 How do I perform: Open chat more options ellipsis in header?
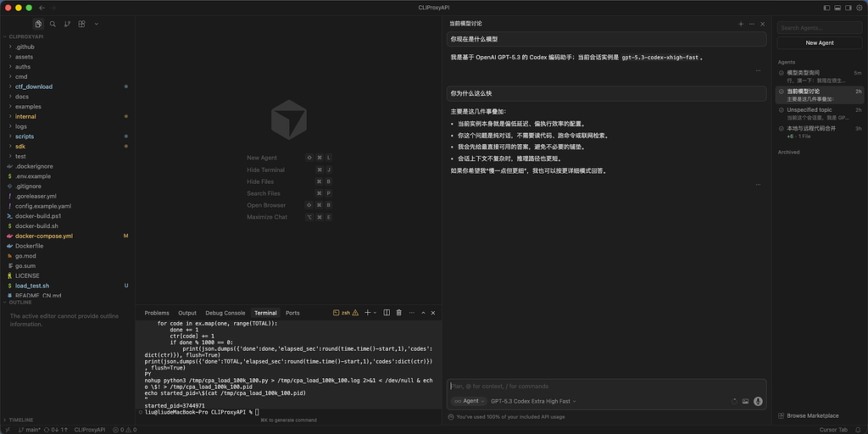(752, 24)
